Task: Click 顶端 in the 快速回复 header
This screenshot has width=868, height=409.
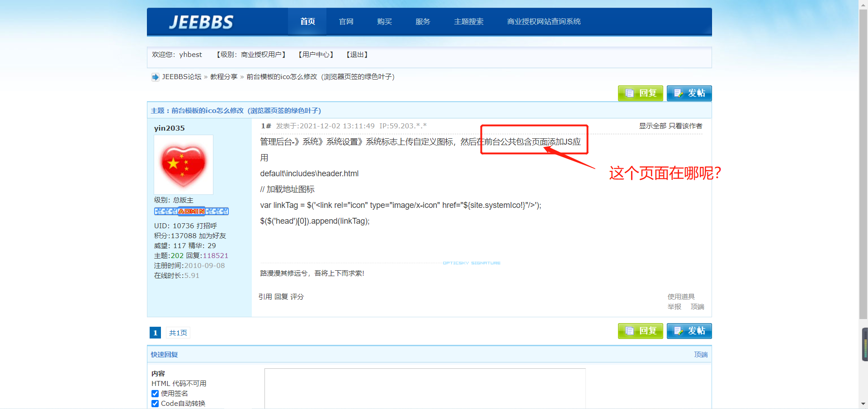Action: coord(701,355)
